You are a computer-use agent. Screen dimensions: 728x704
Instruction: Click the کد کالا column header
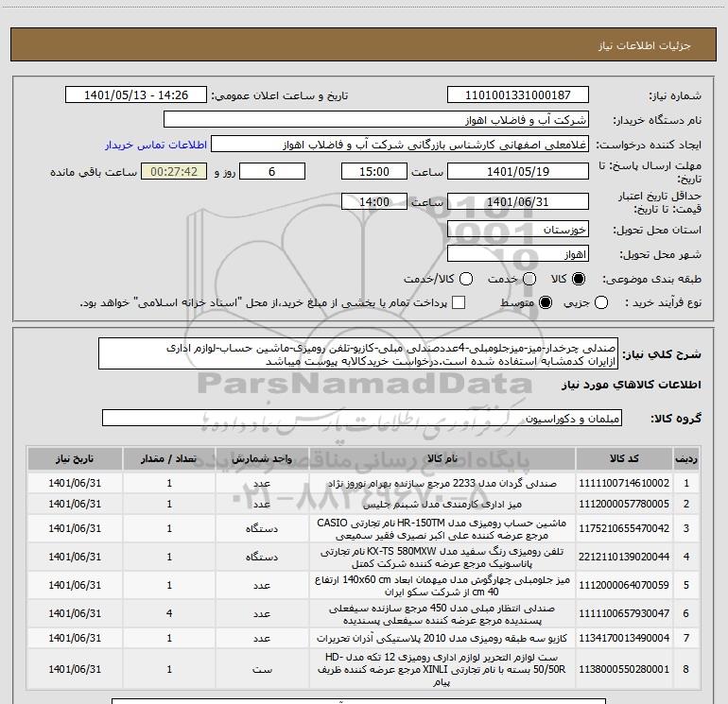click(624, 458)
